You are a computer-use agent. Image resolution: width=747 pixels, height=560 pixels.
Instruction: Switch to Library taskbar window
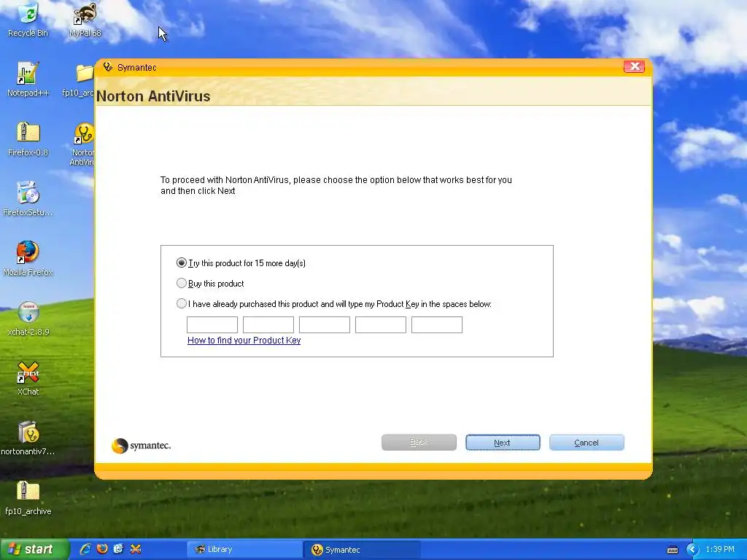[x=244, y=550]
